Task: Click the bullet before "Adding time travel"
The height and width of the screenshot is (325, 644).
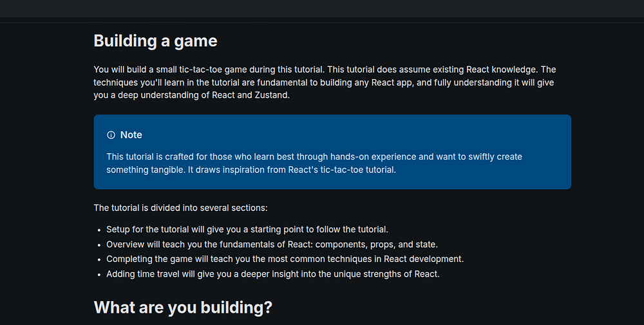Action: click(x=99, y=274)
